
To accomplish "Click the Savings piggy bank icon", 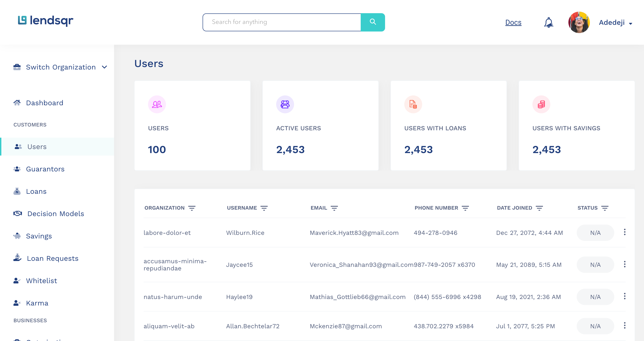I will click(x=17, y=236).
